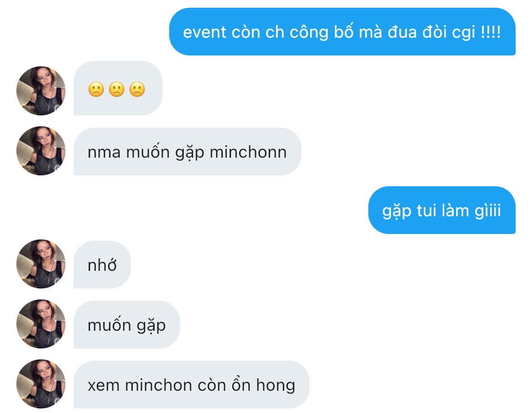Select profile picture beside the 'nhớ' message

pos(41,264)
